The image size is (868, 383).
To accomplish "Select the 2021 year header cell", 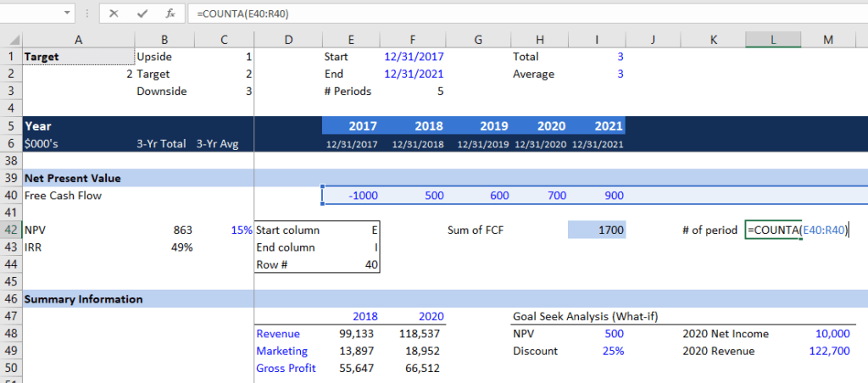I will tap(597, 125).
